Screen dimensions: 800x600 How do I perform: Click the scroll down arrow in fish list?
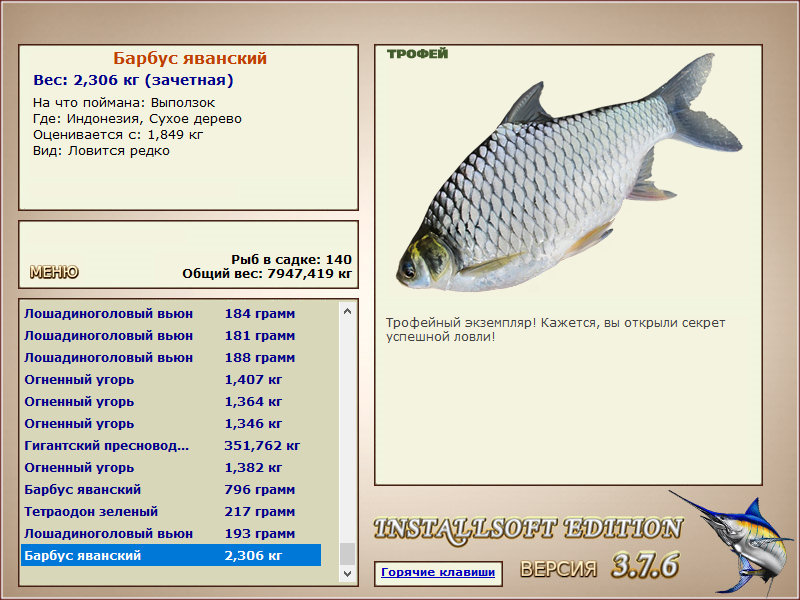pyautogui.click(x=347, y=573)
